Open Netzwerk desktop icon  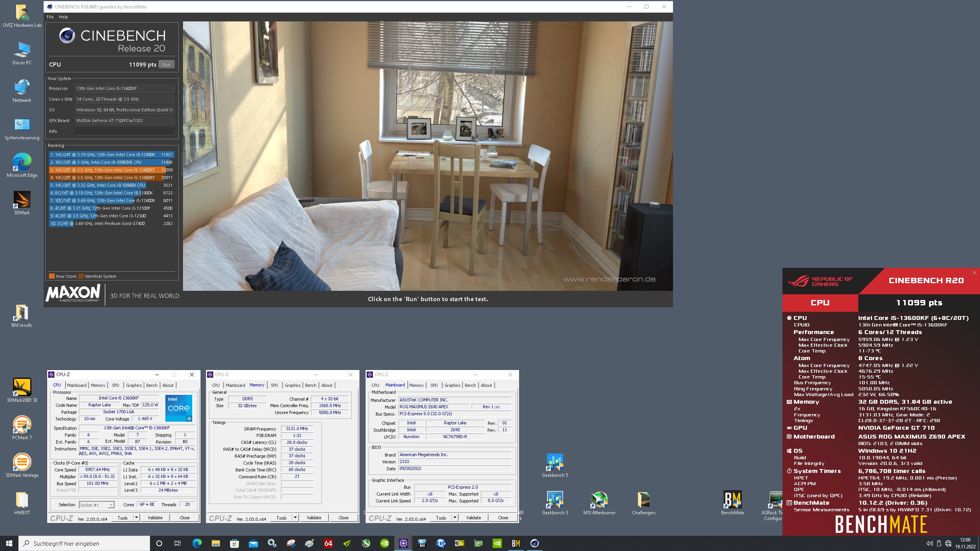pyautogui.click(x=22, y=91)
